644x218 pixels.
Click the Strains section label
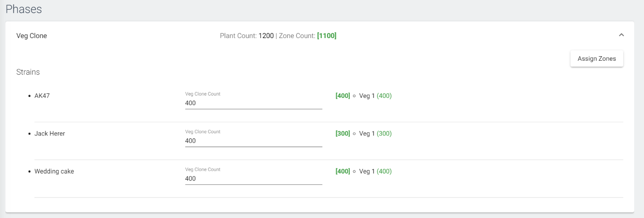point(28,72)
